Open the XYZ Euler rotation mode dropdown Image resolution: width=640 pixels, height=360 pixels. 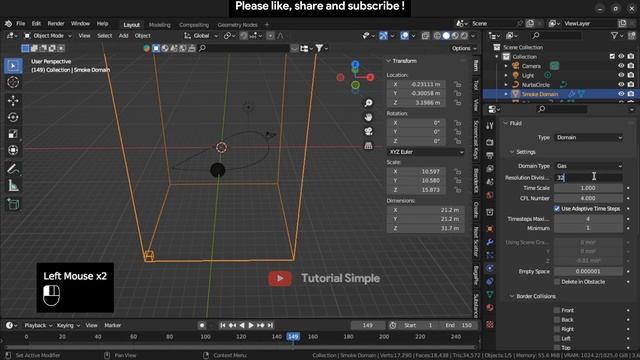425,152
